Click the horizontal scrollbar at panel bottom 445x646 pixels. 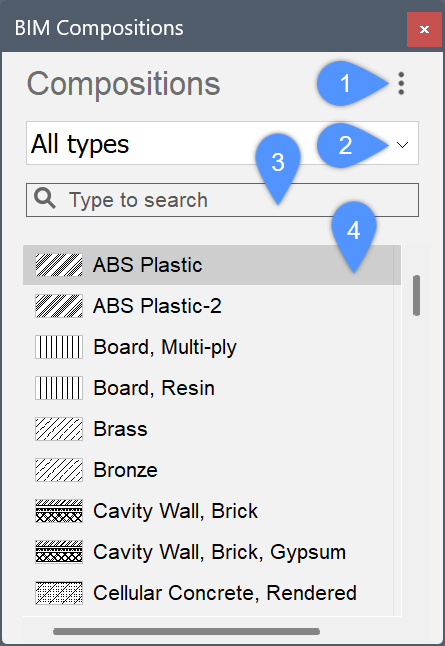coord(186,632)
